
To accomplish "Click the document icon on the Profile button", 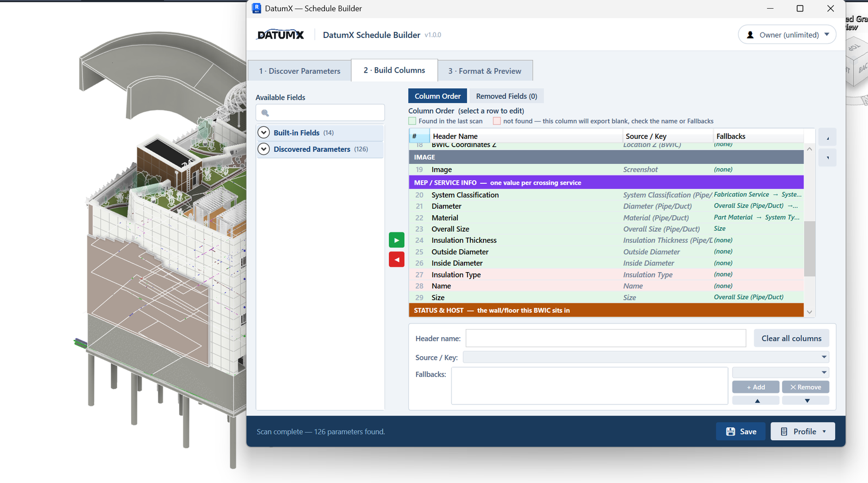I will 784,432.
